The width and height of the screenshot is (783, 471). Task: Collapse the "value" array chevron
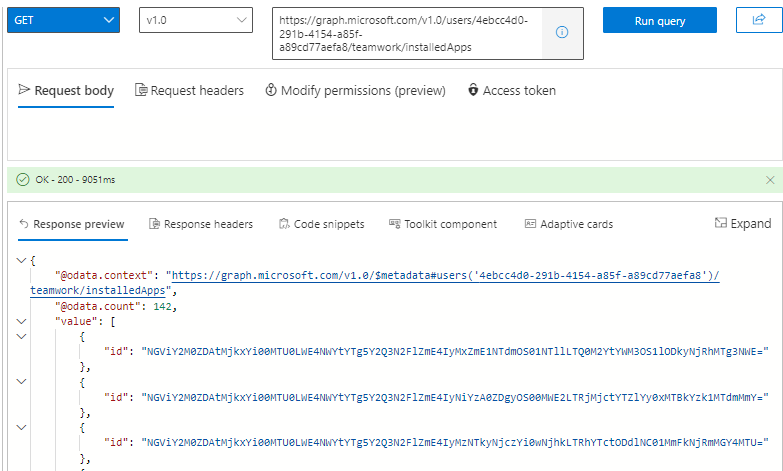pyautogui.click(x=21, y=321)
